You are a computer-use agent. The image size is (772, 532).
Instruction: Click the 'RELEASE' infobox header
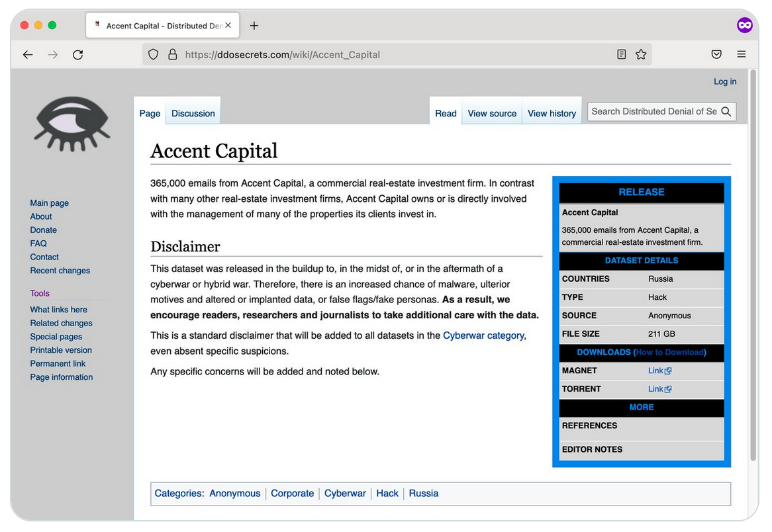[642, 193]
